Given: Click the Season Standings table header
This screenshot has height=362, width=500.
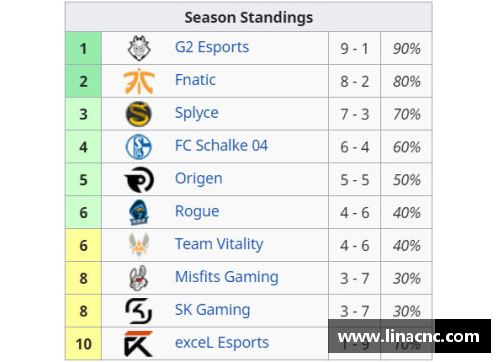Looking at the screenshot, I should pos(249,17).
